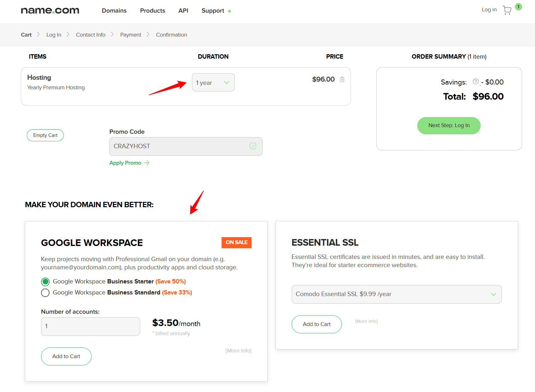Open More Info for Essential SSL
This screenshot has width=535, height=392.
pos(366,321)
